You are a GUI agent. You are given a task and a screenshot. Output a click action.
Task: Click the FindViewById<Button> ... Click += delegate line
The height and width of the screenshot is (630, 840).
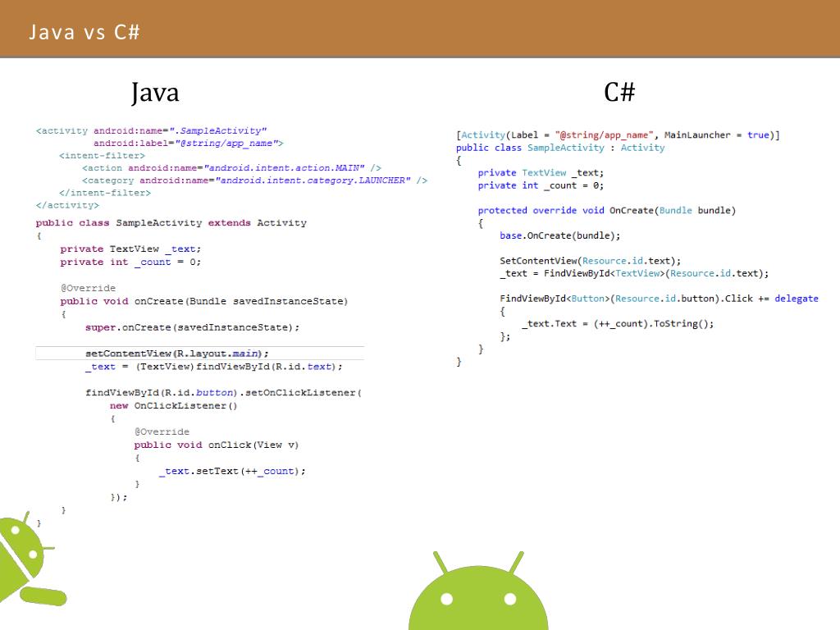click(659, 299)
